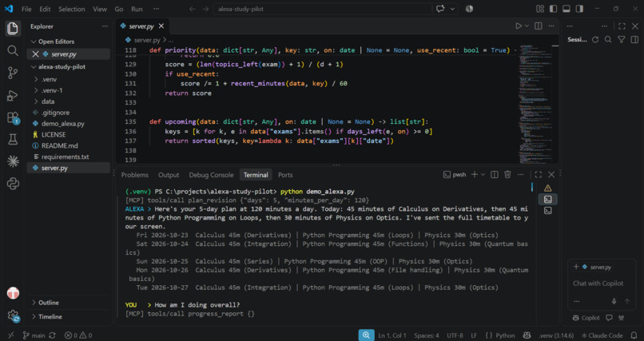The image size is (644, 341).
Task: Click the Run Python File play button
Action: click(x=519, y=26)
